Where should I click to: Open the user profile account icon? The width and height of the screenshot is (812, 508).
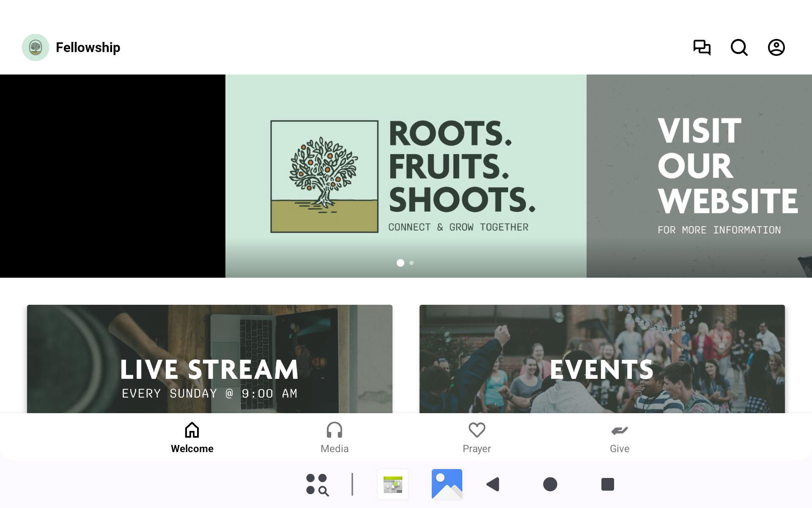point(776,47)
